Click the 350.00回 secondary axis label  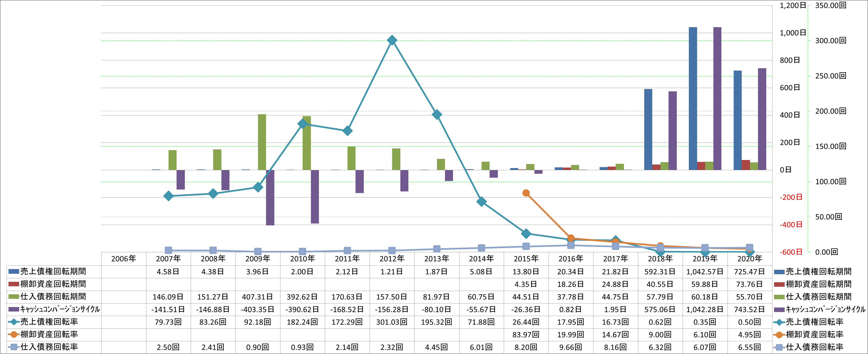(831, 5)
